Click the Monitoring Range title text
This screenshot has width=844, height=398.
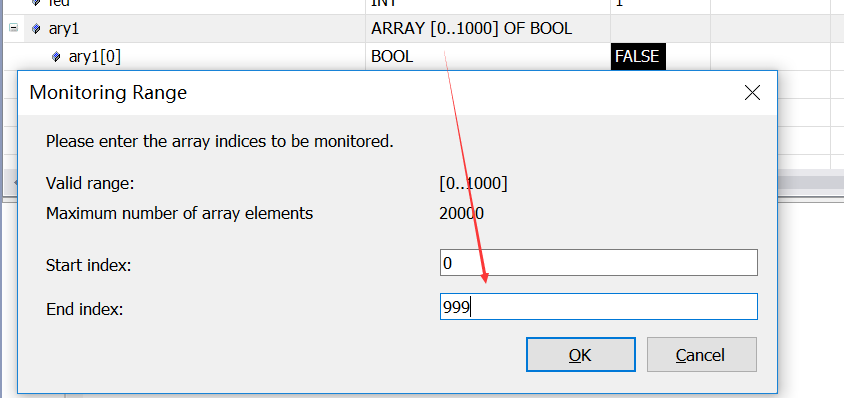point(108,93)
